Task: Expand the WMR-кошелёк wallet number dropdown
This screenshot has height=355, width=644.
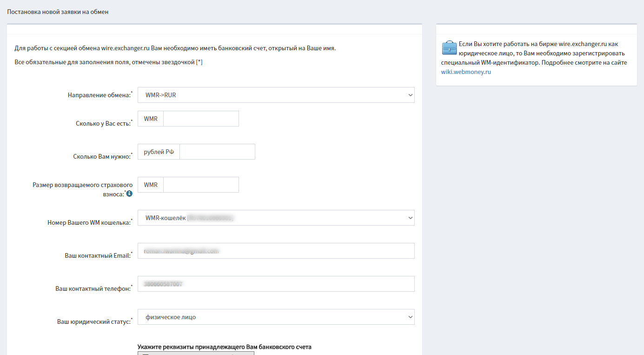Action: click(x=276, y=218)
